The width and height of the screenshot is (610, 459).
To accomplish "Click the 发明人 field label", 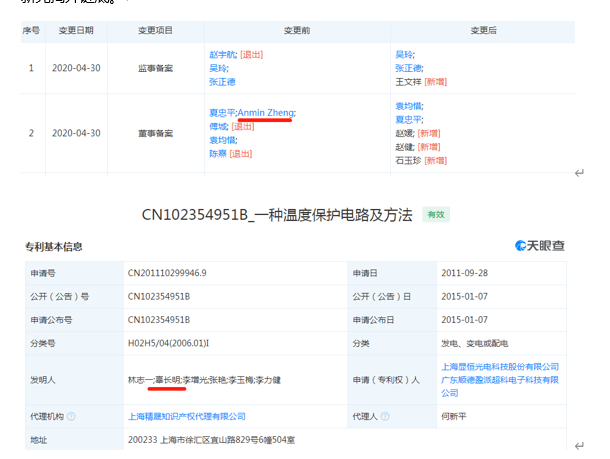I will pos(43,380).
